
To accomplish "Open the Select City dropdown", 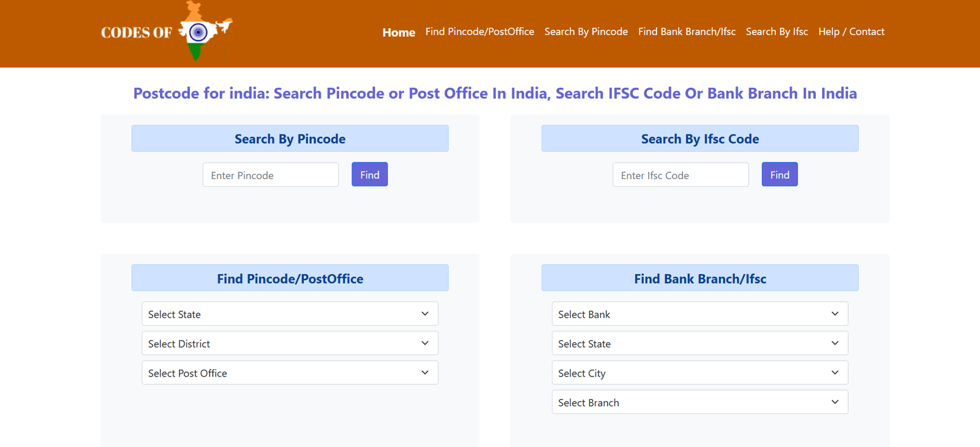I will coord(699,373).
